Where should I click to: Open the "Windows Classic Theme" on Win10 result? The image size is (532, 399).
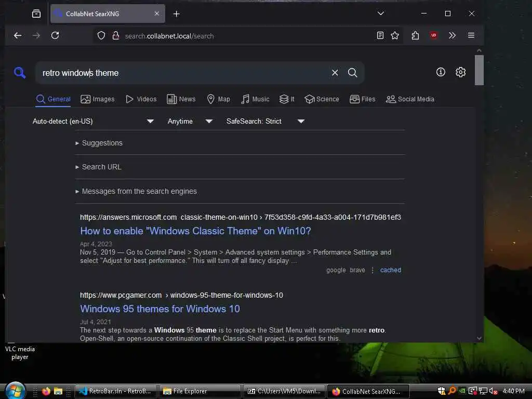click(195, 231)
